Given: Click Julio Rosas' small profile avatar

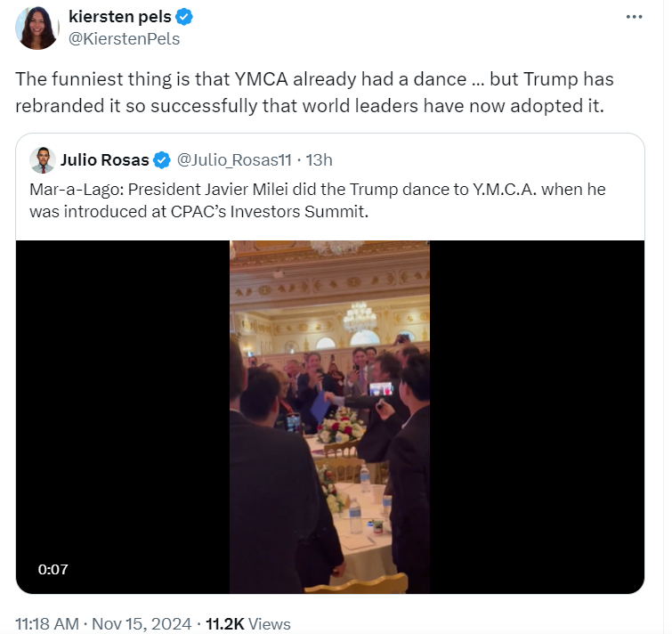Looking at the screenshot, I should click(42, 160).
